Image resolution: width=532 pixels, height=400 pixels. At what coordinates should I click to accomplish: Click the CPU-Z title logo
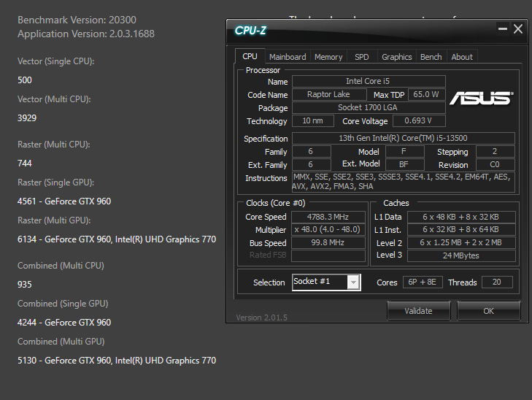click(250, 31)
